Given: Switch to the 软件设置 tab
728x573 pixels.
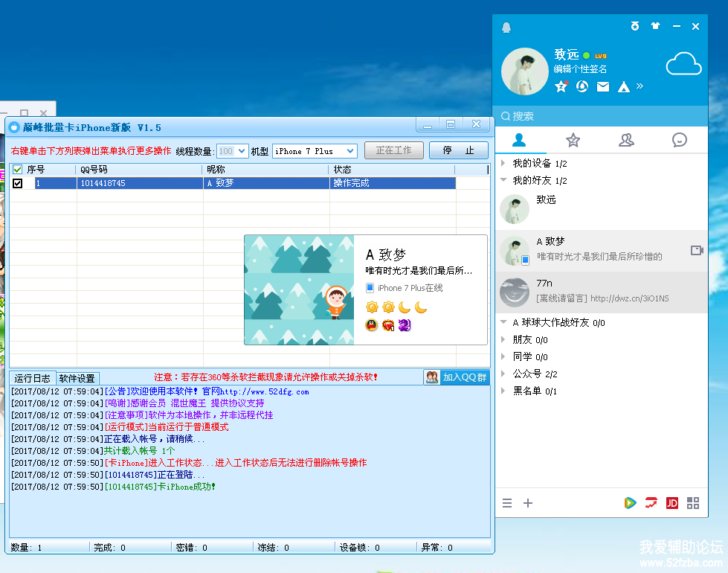Looking at the screenshot, I should 77,378.
